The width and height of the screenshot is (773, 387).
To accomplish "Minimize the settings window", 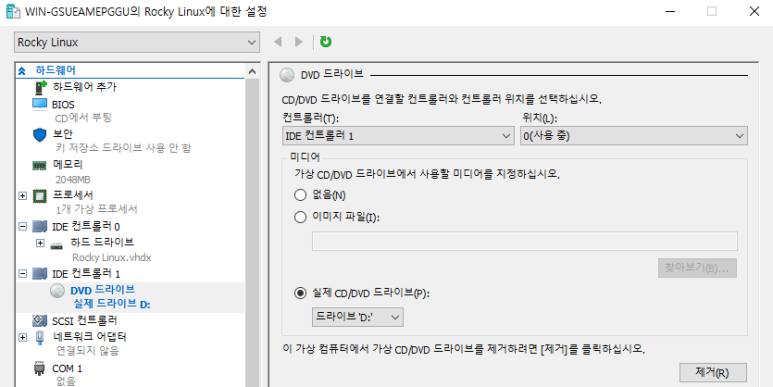I will click(669, 11).
